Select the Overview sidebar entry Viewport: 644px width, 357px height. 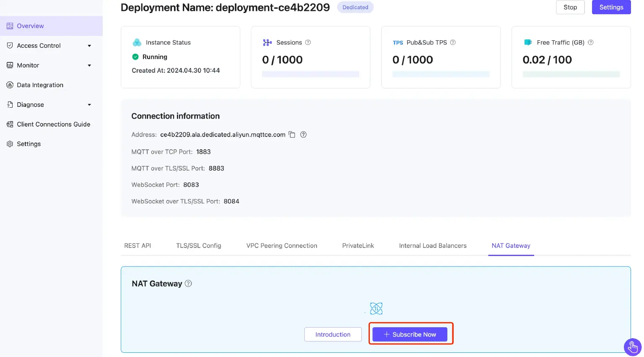tap(29, 26)
